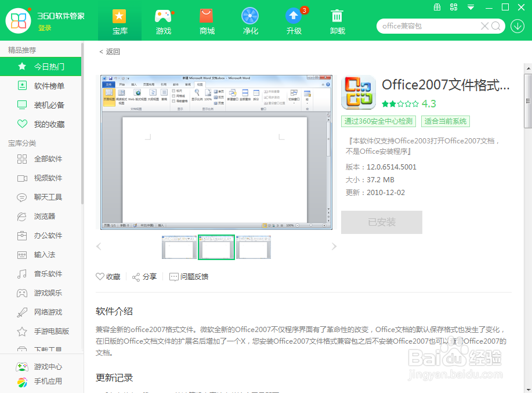
Task: Click the gift box icon in title bar
Action: pos(437,7)
